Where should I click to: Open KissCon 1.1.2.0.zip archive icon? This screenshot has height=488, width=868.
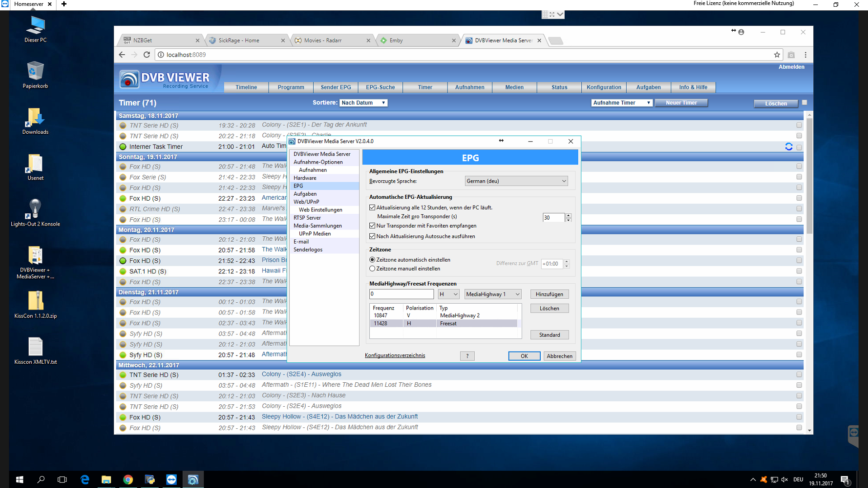[35, 305]
